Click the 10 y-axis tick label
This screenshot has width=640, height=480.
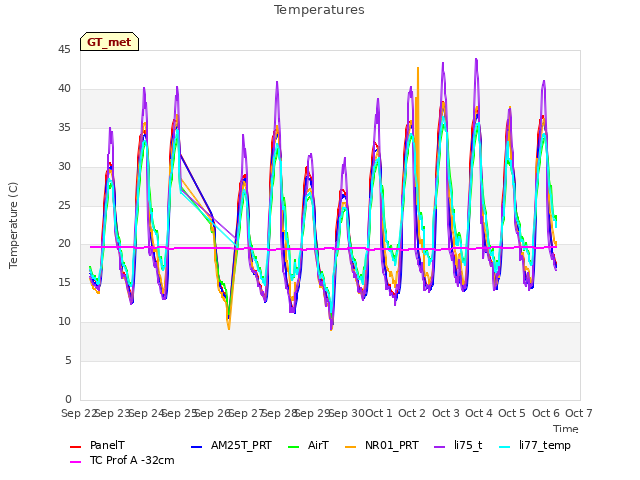pyautogui.click(x=64, y=322)
